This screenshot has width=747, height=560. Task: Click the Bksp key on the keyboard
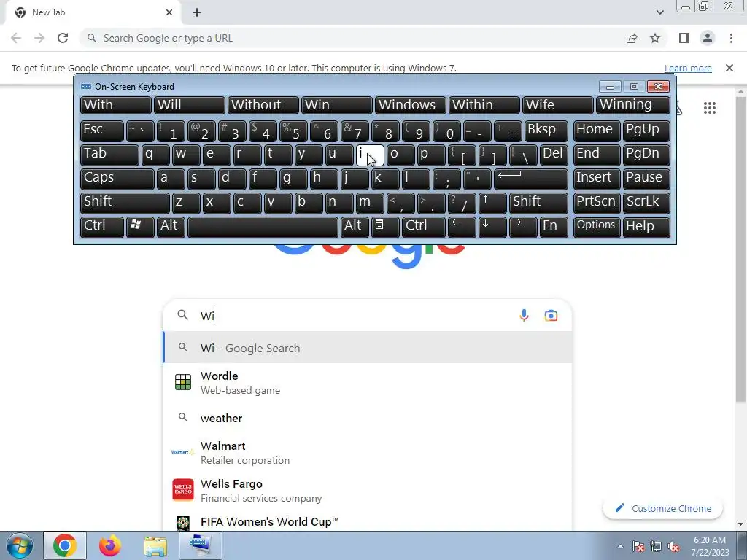pyautogui.click(x=546, y=131)
